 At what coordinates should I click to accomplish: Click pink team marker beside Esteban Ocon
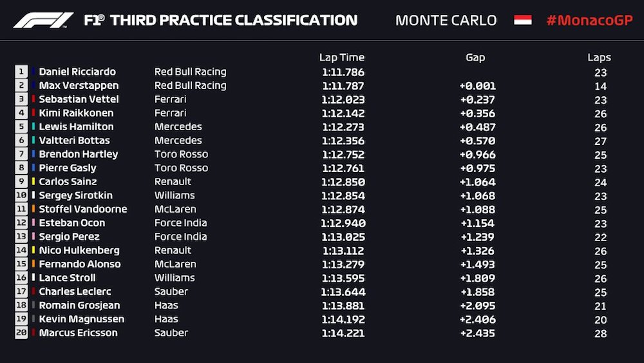pyautogui.click(x=33, y=223)
